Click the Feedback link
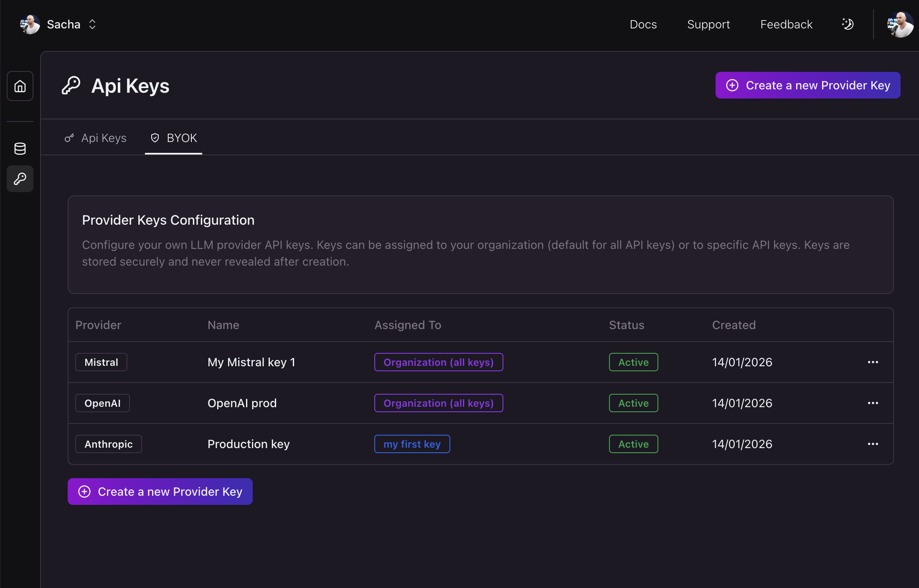This screenshot has height=588, width=919. coord(786,25)
